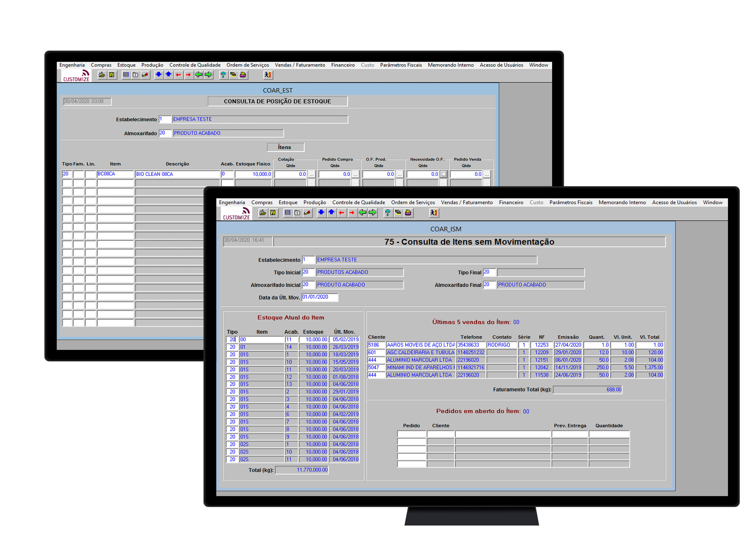
Task: Open the O.F. Prod Qtde ellipsis lookup
Action: pos(400,174)
